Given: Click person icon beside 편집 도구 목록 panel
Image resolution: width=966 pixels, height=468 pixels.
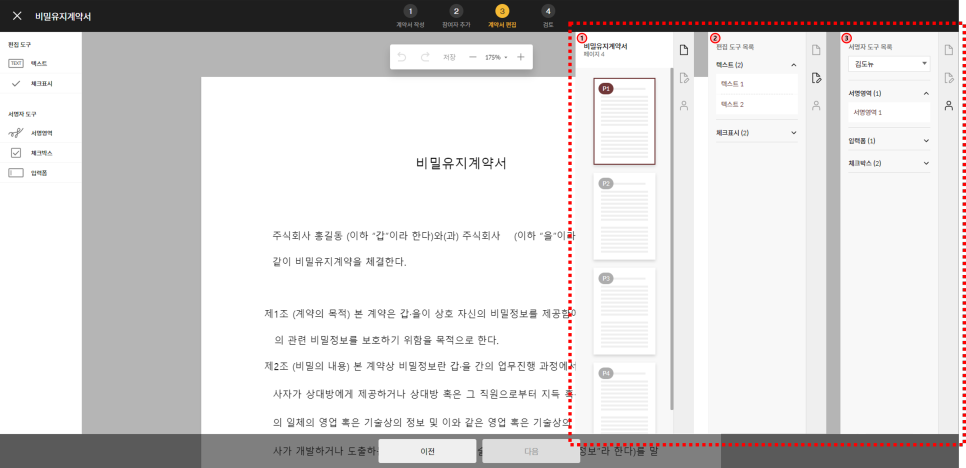Looking at the screenshot, I should 816,105.
